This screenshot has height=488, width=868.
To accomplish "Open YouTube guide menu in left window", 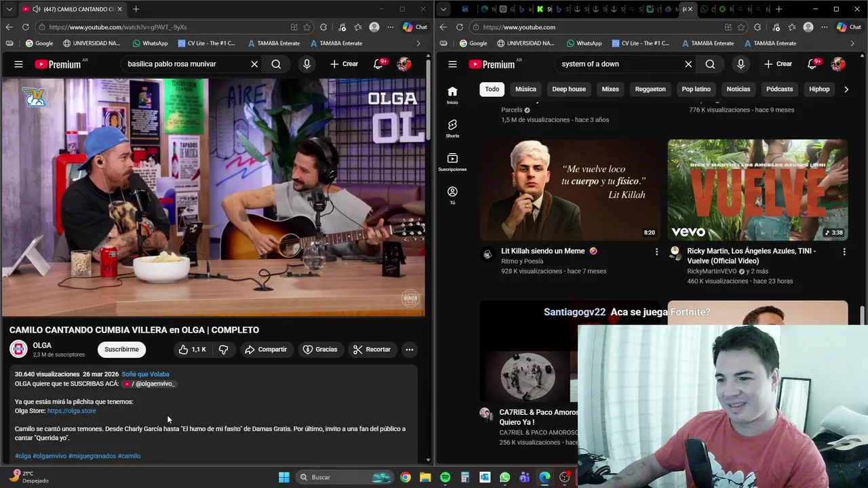I will coord(18,64).
